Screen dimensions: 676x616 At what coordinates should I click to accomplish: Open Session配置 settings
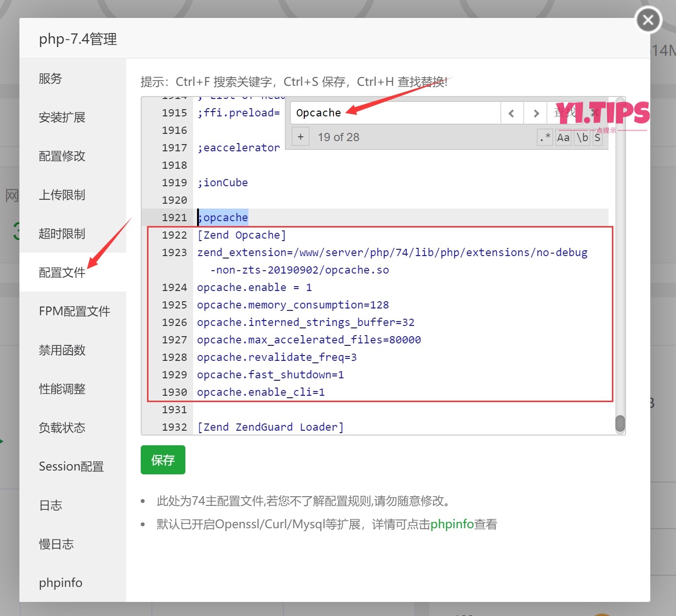(71, 466)
